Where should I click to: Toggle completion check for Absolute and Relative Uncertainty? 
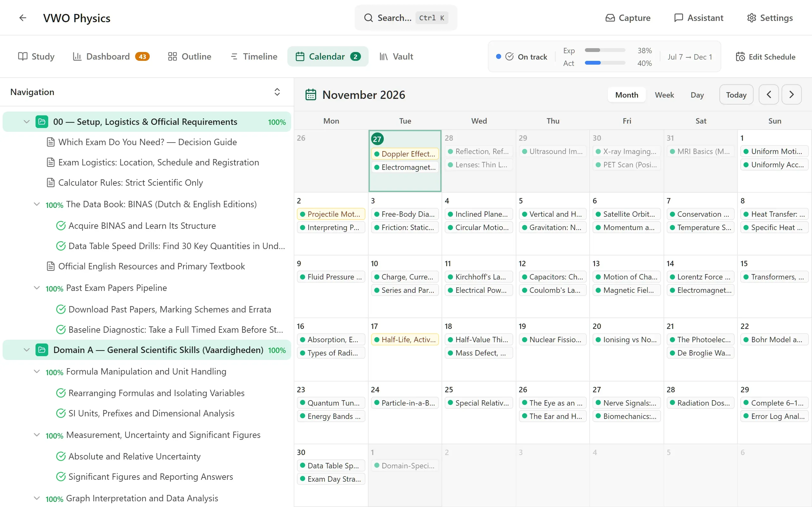61,456
